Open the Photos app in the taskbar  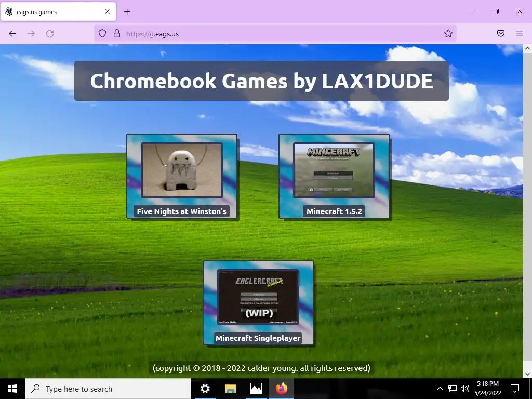256,389
